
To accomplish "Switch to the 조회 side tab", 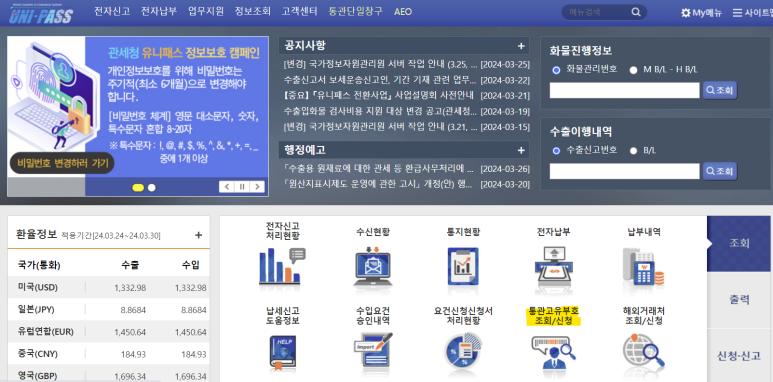I will pyautogui.click(x=739, y=243).
